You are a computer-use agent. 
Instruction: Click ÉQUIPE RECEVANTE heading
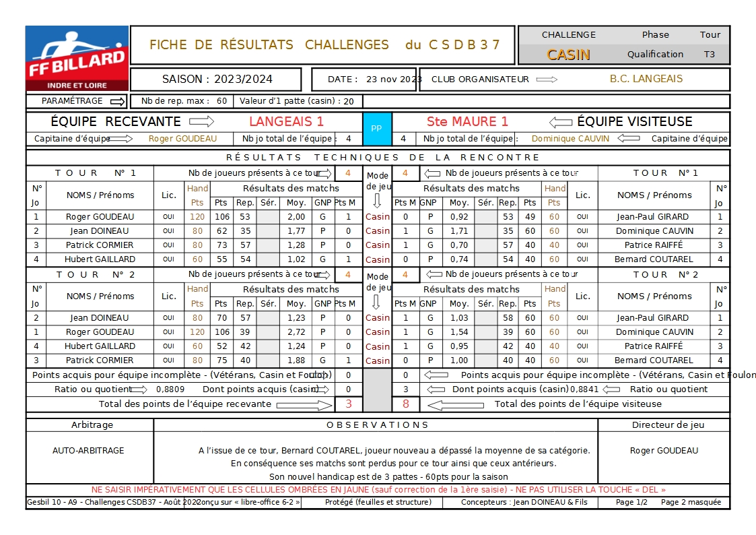(116, 121)
